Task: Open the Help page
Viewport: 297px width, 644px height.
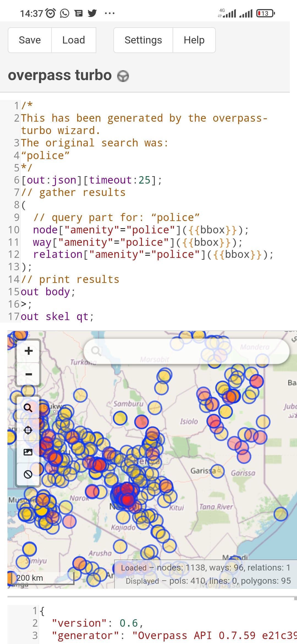Action: (194, 40)
